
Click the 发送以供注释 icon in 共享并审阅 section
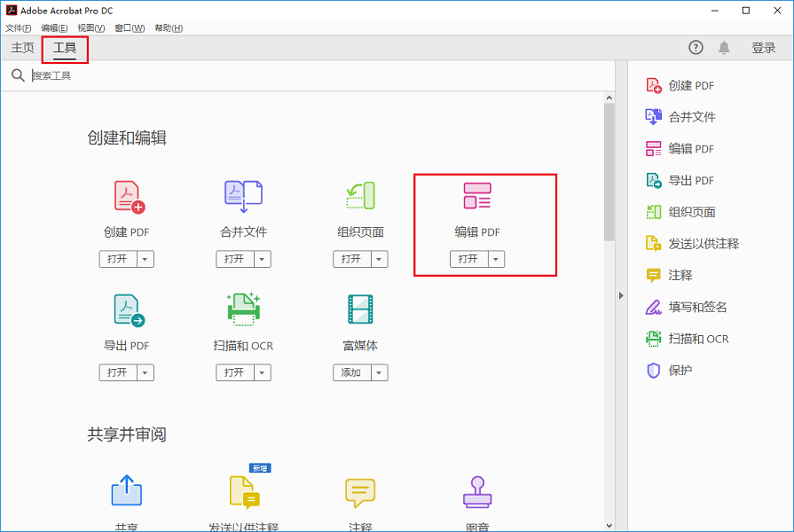(x=245, y=492)
